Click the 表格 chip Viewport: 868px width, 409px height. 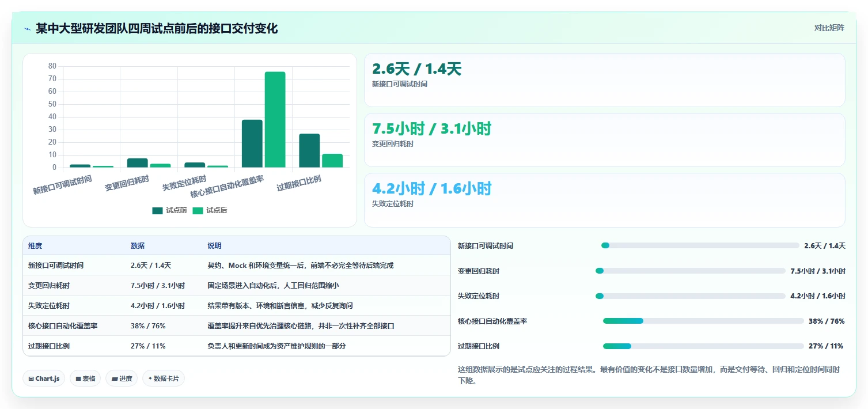click(85, 378)
